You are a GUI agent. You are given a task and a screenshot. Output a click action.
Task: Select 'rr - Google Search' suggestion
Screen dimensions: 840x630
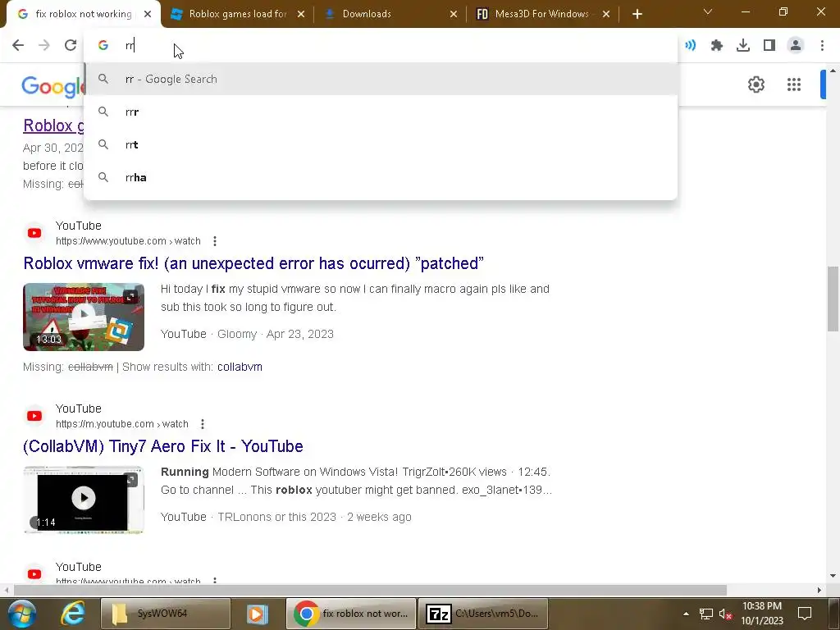pyautogui.click(x=381, y=80)
